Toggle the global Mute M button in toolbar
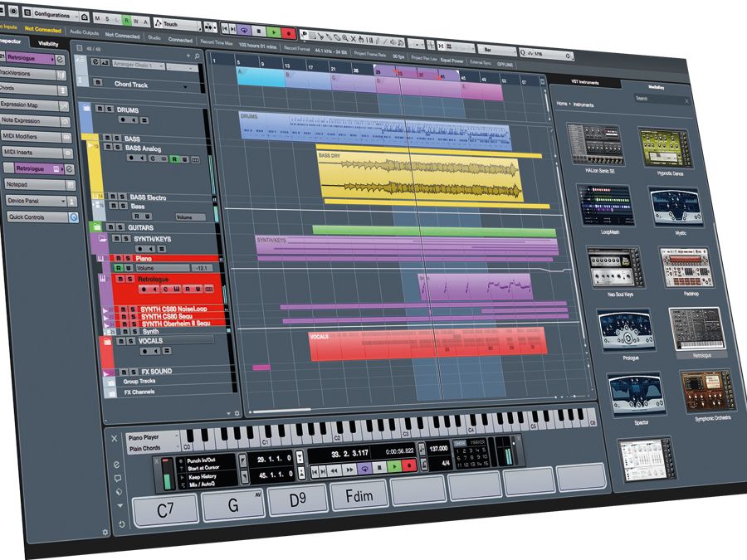This screenshot has width=747, height=560. tap(98, 18)
